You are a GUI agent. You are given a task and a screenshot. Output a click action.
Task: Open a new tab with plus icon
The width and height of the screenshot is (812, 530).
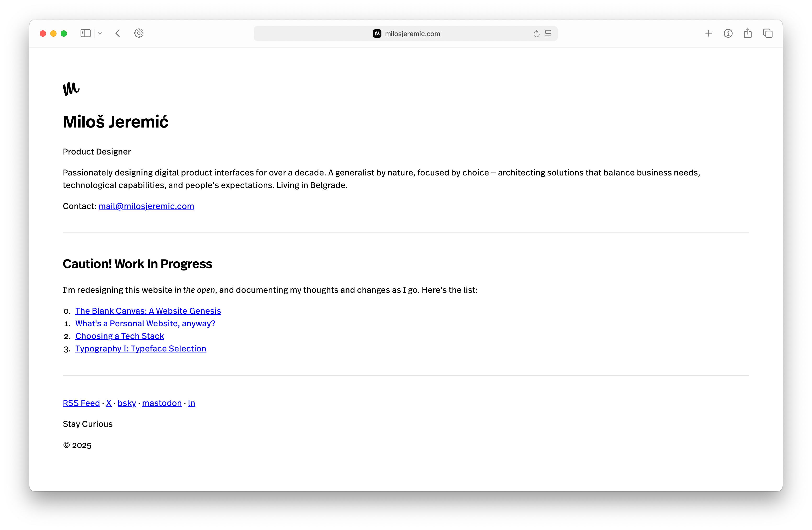tap(709, 34)
